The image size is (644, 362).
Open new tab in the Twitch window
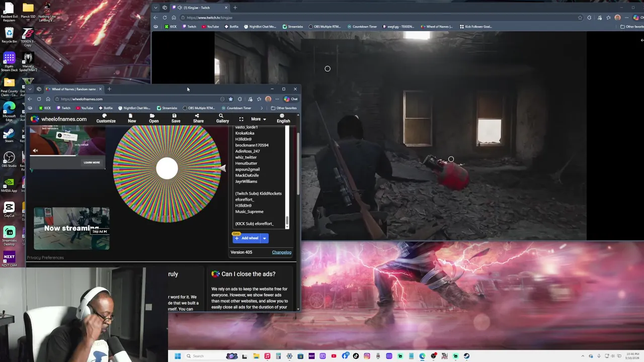point(235,8)
